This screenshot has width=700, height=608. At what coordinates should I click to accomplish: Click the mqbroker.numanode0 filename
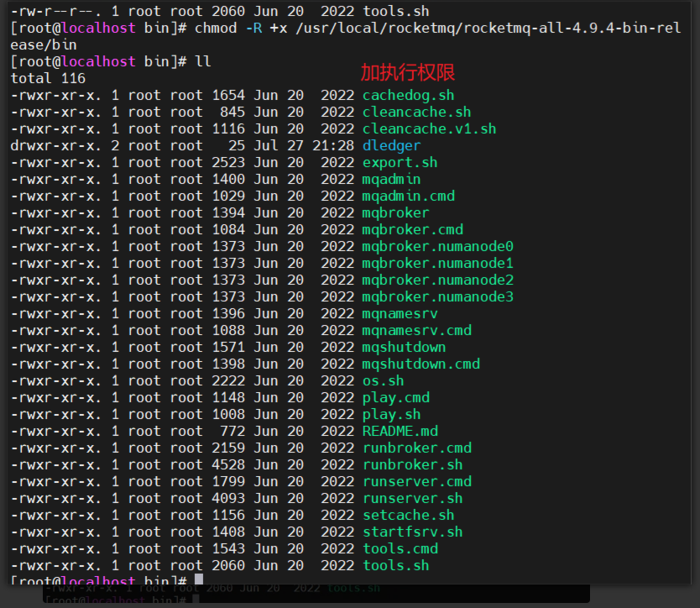point(437,247)
